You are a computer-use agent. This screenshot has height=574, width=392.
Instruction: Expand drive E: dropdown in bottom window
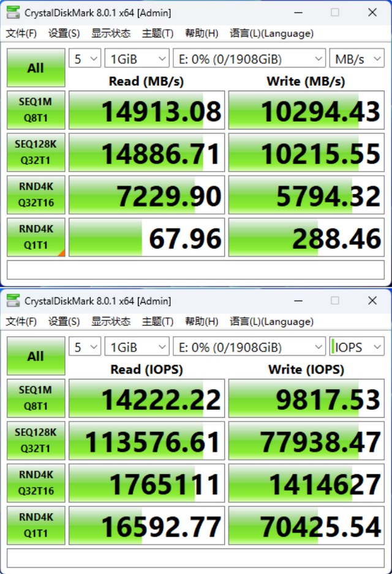click(249, 347)
